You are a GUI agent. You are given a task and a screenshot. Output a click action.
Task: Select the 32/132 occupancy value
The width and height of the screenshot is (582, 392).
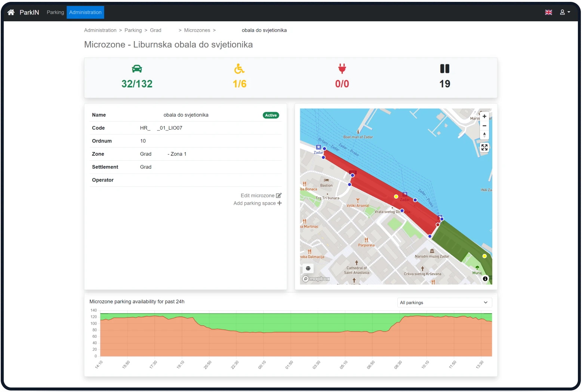tap(137, 84)
